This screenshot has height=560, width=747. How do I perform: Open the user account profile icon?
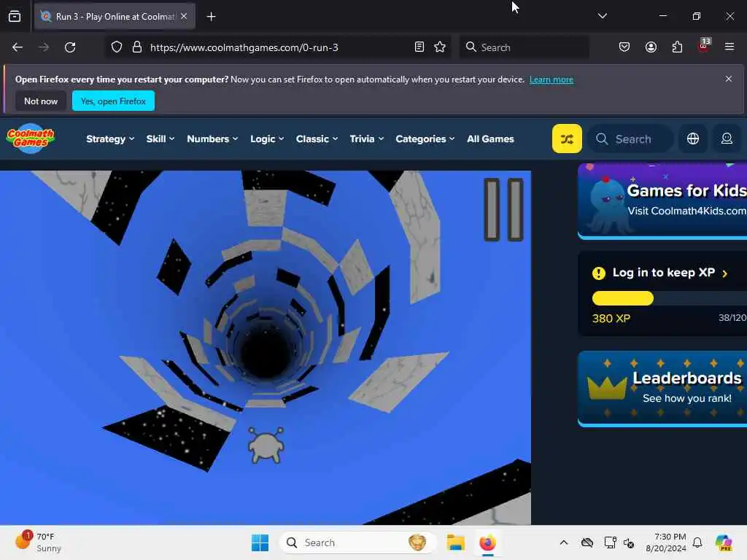click(727, 139)
